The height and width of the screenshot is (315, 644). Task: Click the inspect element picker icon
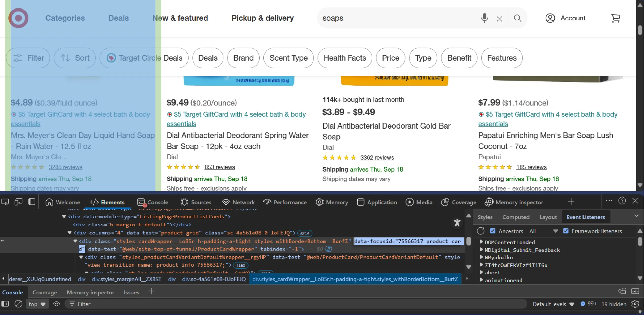pyautogui.click(x=5, y=202)
